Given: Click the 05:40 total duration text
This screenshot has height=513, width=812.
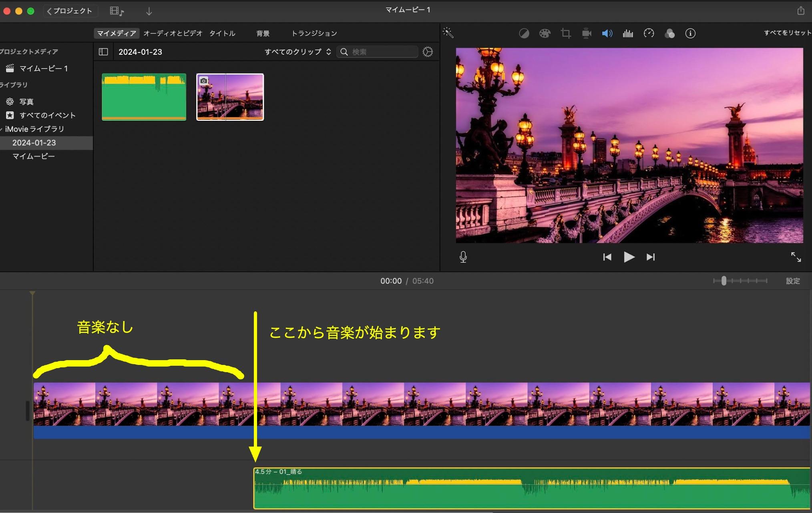Looking at the screenshot, I should (423, 281).
